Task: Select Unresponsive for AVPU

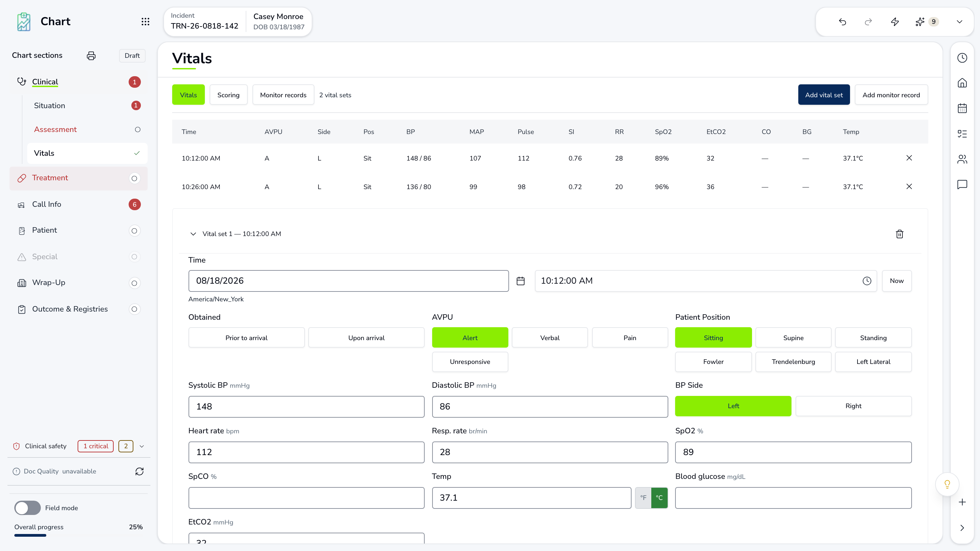Action: 470,362
